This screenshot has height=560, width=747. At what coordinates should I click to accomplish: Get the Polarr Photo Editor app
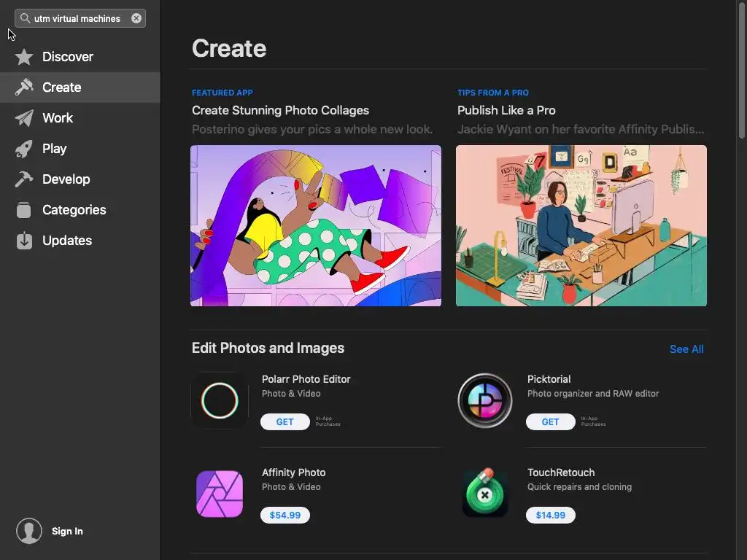pos(285,422)
